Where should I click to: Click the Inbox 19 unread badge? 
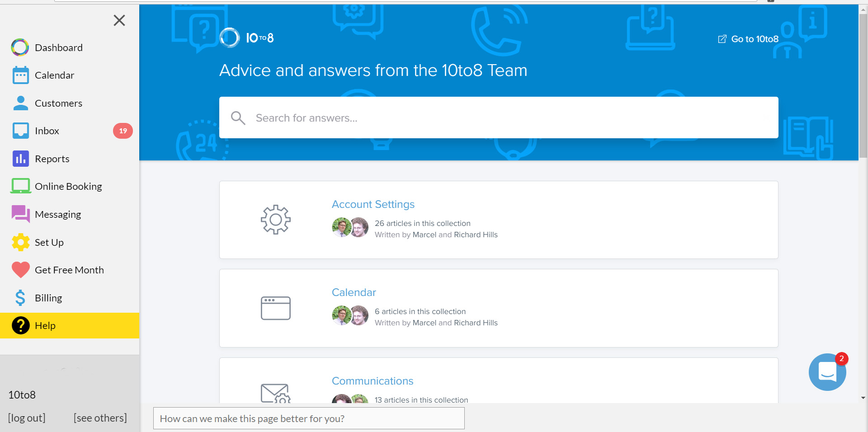point(123,131)
